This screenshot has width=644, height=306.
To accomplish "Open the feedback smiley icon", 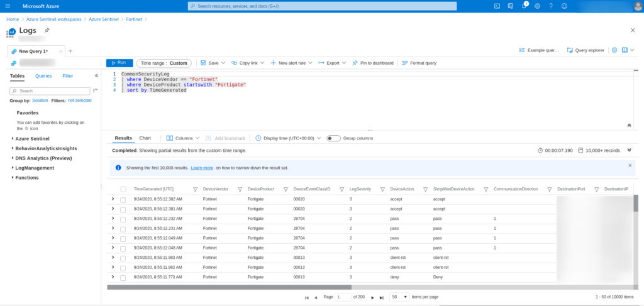I will tap(564, 6).
